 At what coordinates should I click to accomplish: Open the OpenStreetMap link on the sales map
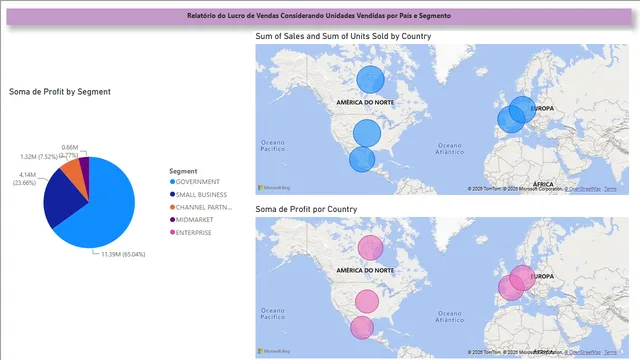[x=582, y=189]
